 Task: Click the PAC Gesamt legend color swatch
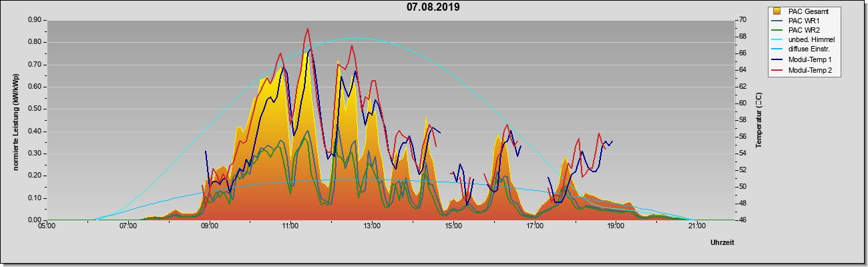point(778,11)
